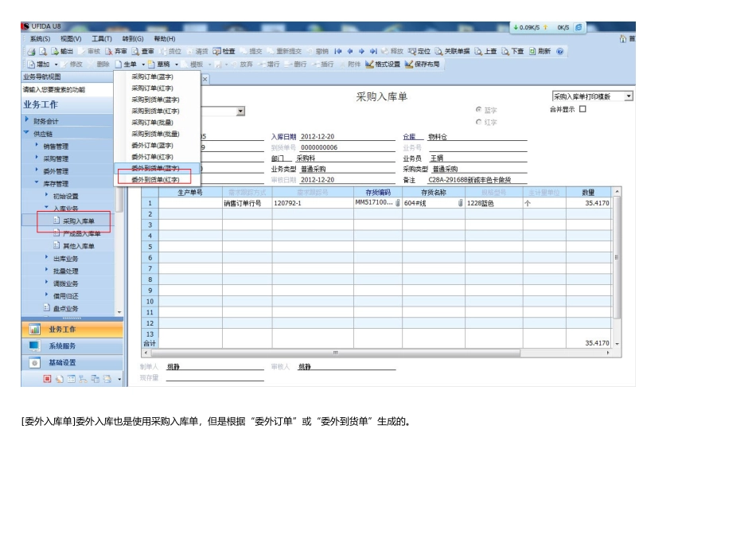Click the home icon at top right
The height and width of the screenshot is (535, 756).
(x=623, y=38)
